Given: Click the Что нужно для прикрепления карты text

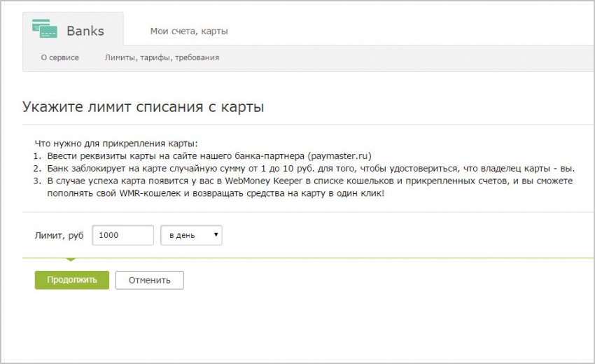Looking at the screenshot, I should click(x=116, y=143).
